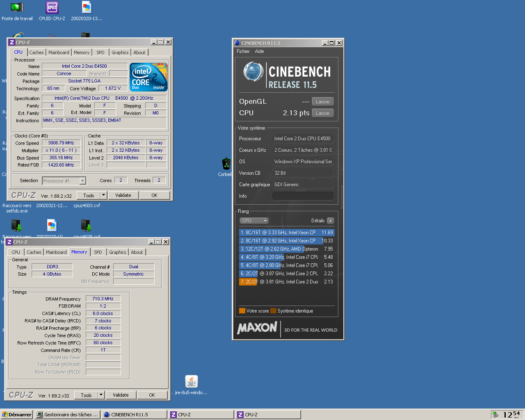Open SPD tab in lower CPU-Z window
525x420 pixels.
pos(98,252)
